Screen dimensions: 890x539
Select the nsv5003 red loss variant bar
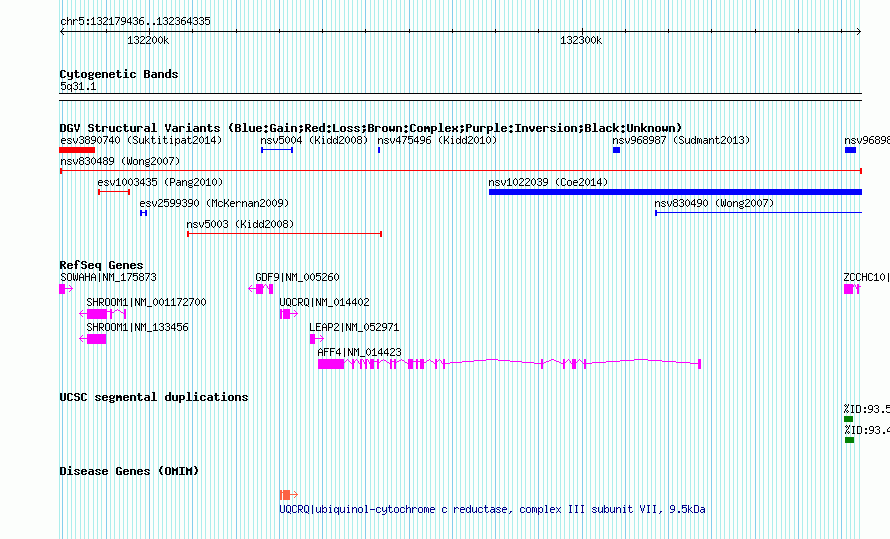click(284, 234)
